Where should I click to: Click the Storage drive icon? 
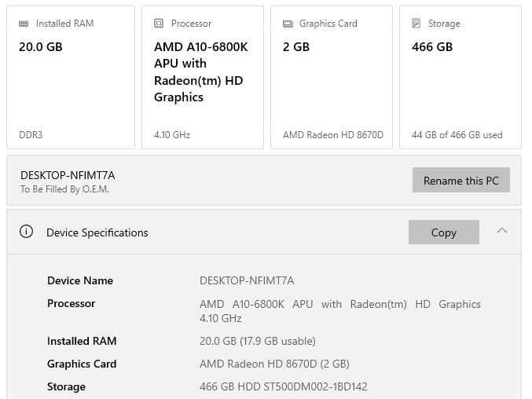coord(416,24)
